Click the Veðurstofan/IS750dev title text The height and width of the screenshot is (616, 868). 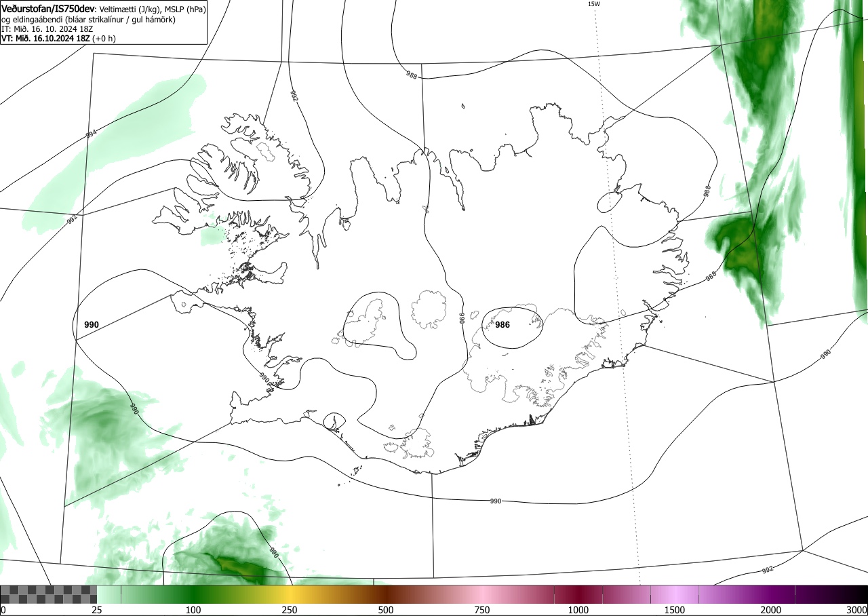pyautogui.click(x=49, y=9)
